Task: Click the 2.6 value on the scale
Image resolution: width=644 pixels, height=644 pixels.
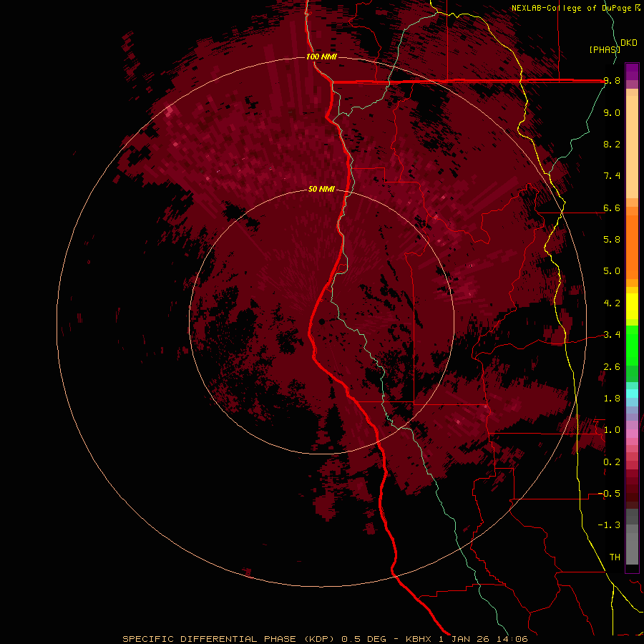Action: coord(612,366)
